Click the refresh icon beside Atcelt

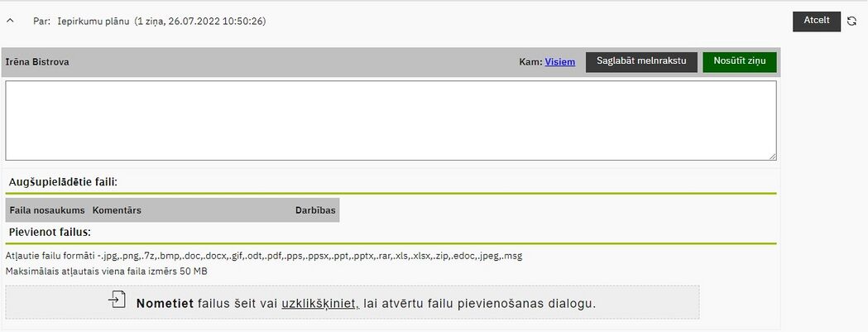pos(851,21)
